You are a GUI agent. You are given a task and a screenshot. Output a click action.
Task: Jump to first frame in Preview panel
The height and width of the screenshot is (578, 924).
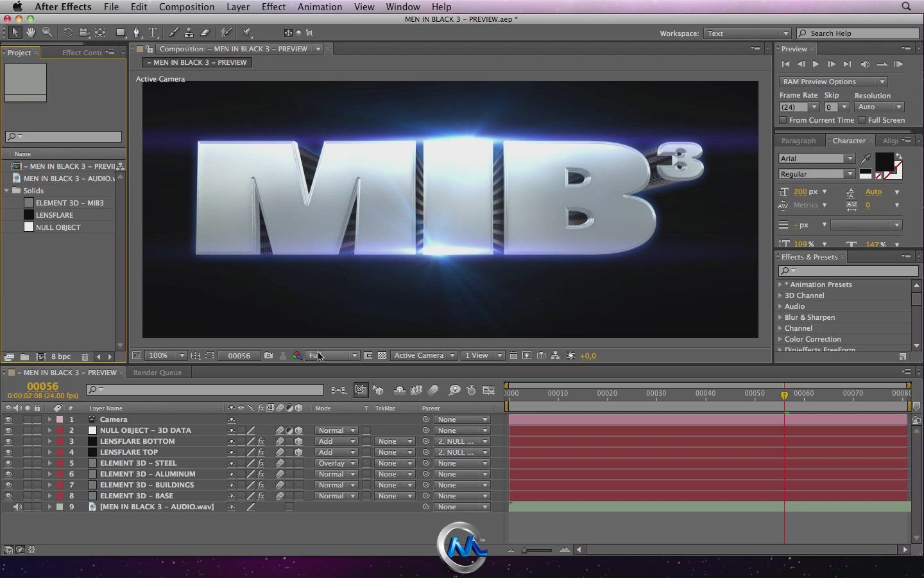coord(785,64)
